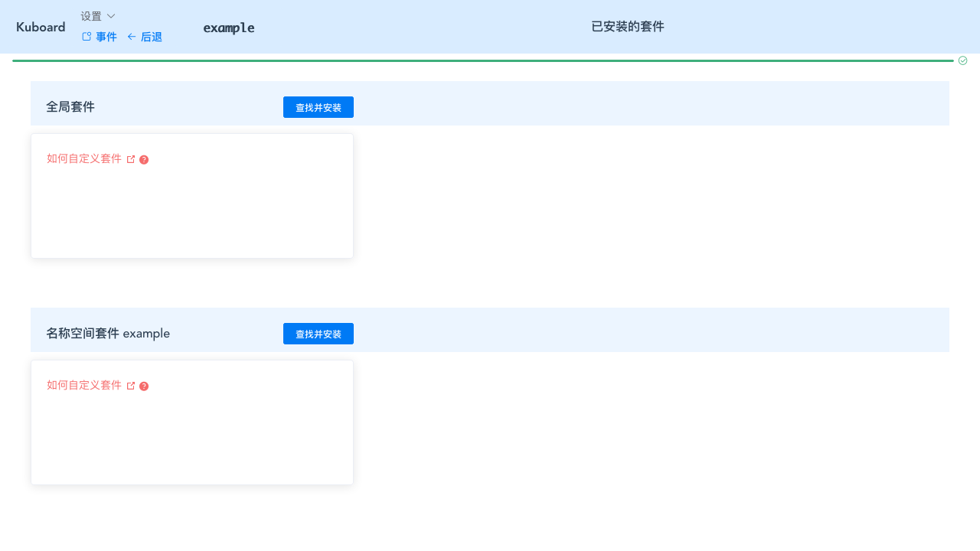Select the namespace suite empty card
The height and width of the screenshot is (551, 980).
pos(191,422)
